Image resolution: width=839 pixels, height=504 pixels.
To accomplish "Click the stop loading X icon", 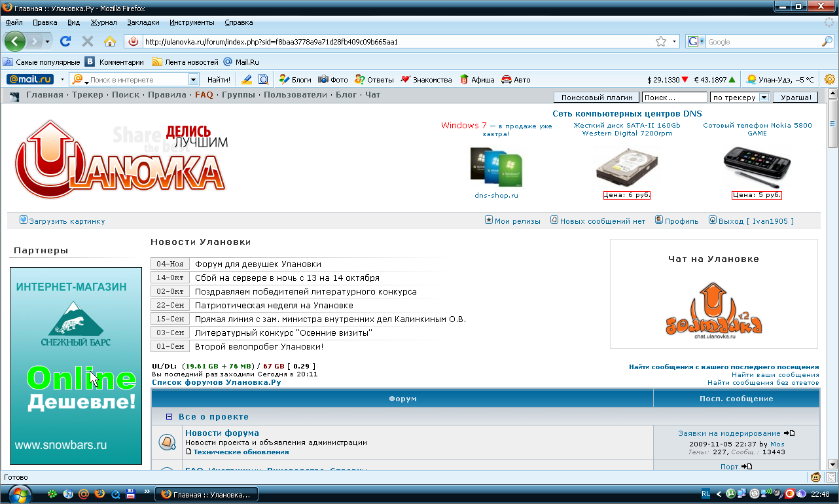I will point(87,41).
